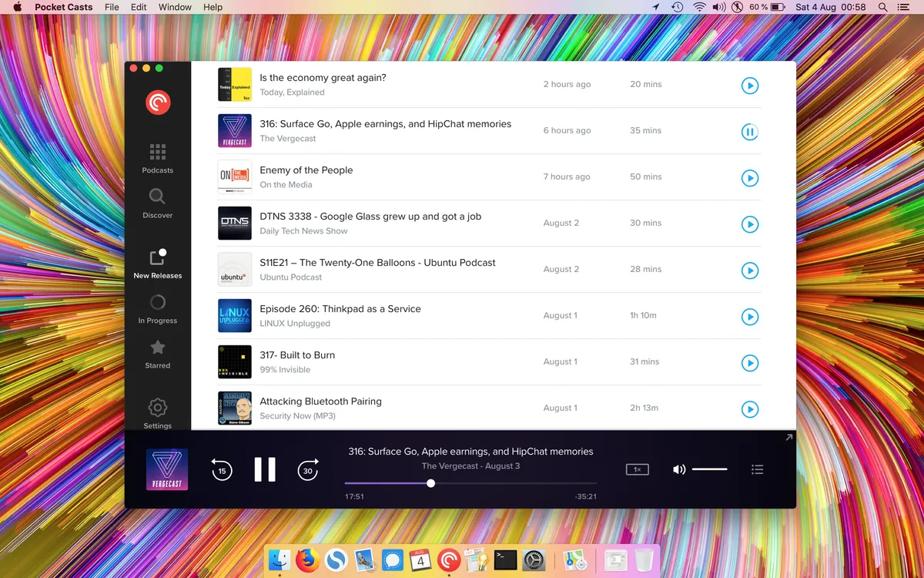This screenshot has width=924, height=578.
Task: Play 317- Built to Burn episode
Action: point(749,363)
